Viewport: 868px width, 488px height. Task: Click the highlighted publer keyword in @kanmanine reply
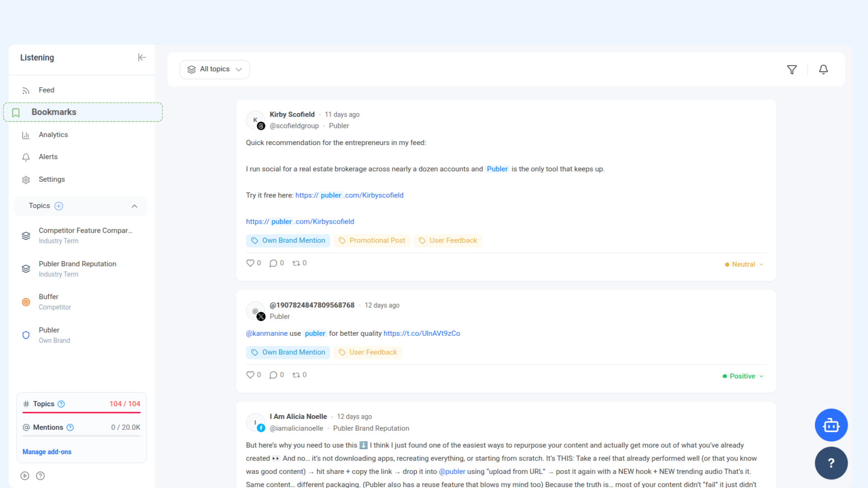tap(315, 333)
